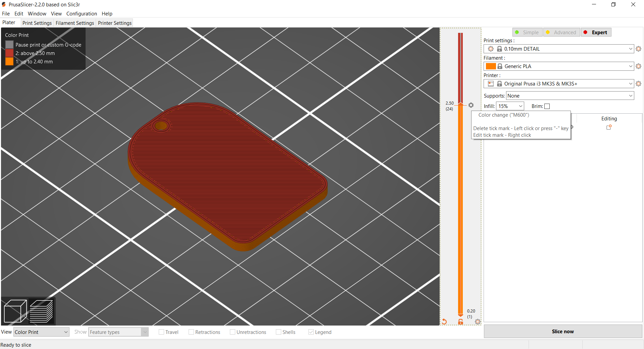Image resolution: width=644 pixels, height=349 pixels.
Task: Click the object editing icon under Editing
Action: [x=609, y=127]
